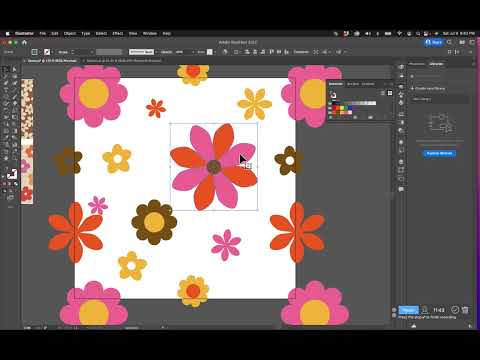Switch to the first document tab

[x=52, y=61]
